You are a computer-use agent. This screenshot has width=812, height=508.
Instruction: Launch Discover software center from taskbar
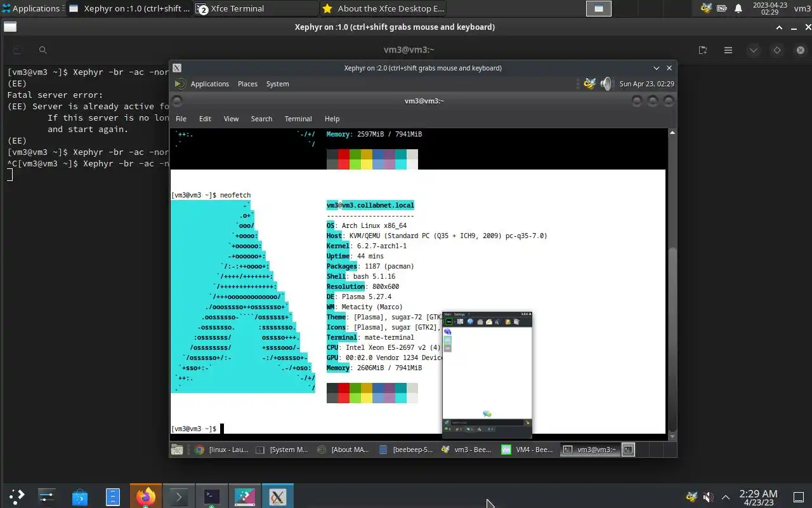point(80,496)
